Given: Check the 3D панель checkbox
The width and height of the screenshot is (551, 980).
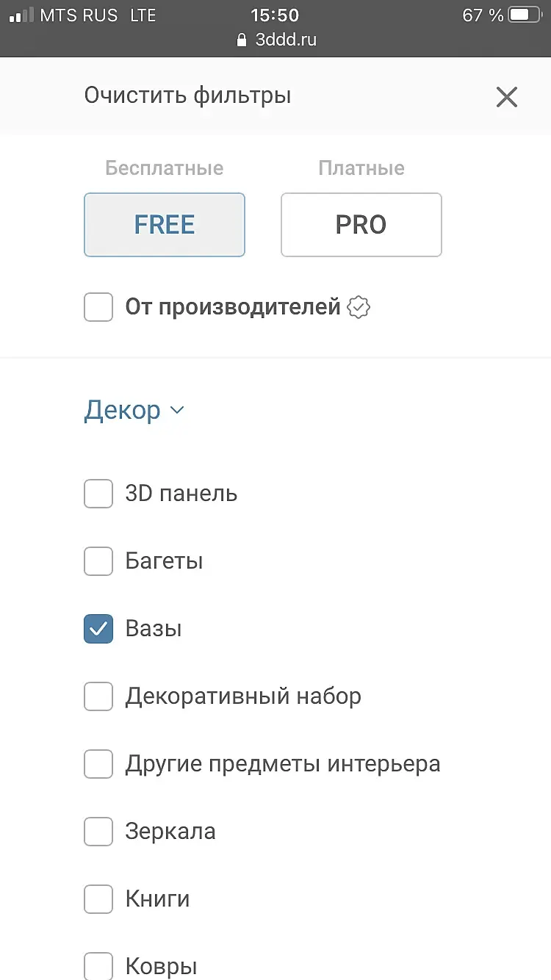Looking at the screenshot, I should [98, 494].
